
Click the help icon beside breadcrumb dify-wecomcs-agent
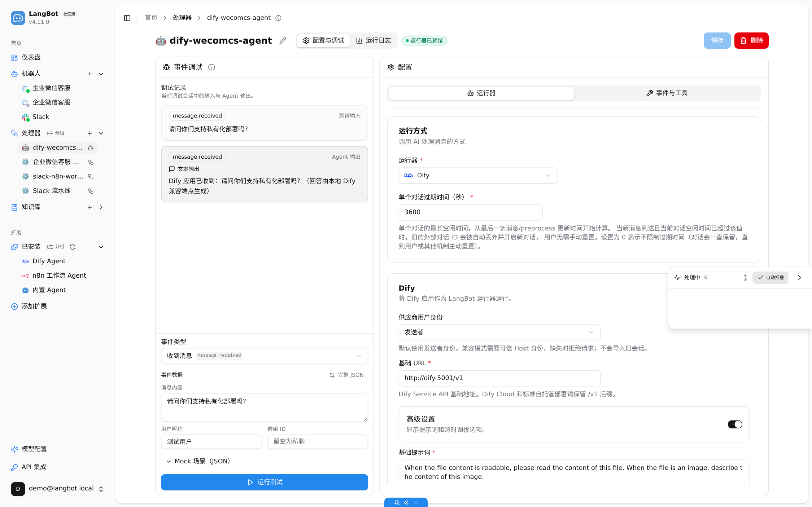[278, 18]
